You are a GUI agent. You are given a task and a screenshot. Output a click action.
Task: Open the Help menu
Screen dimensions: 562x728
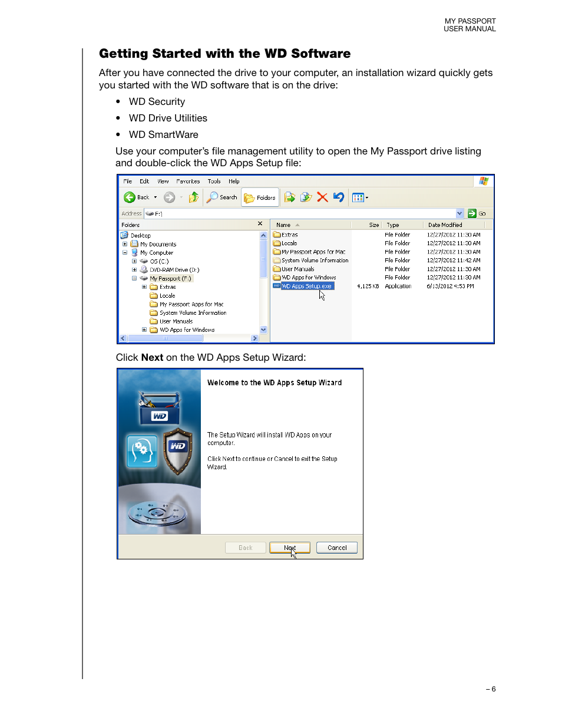(x=234, y=182)
